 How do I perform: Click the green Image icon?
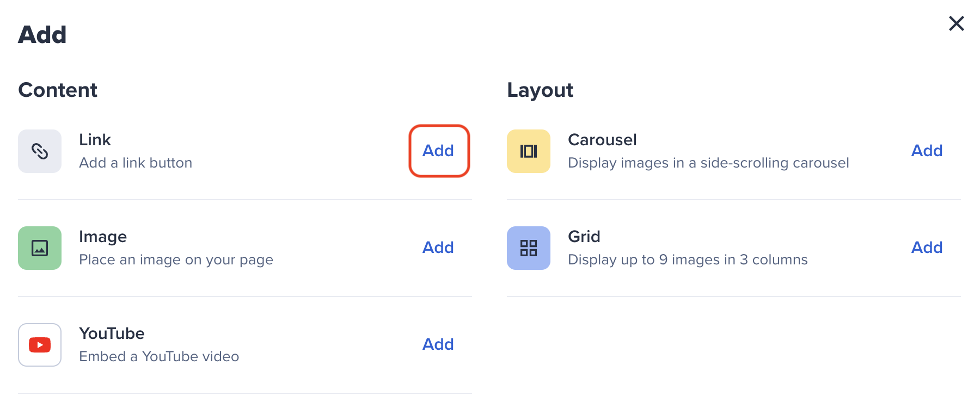click(40, 248)
